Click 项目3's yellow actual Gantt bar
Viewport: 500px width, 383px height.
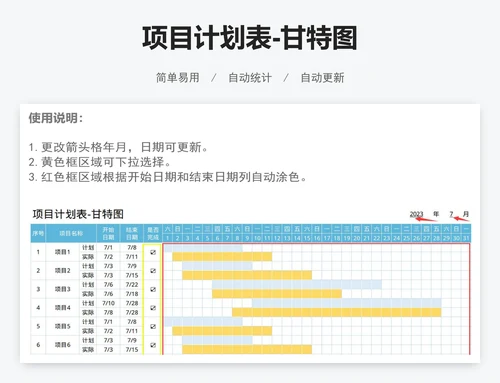tap(277, 294)
